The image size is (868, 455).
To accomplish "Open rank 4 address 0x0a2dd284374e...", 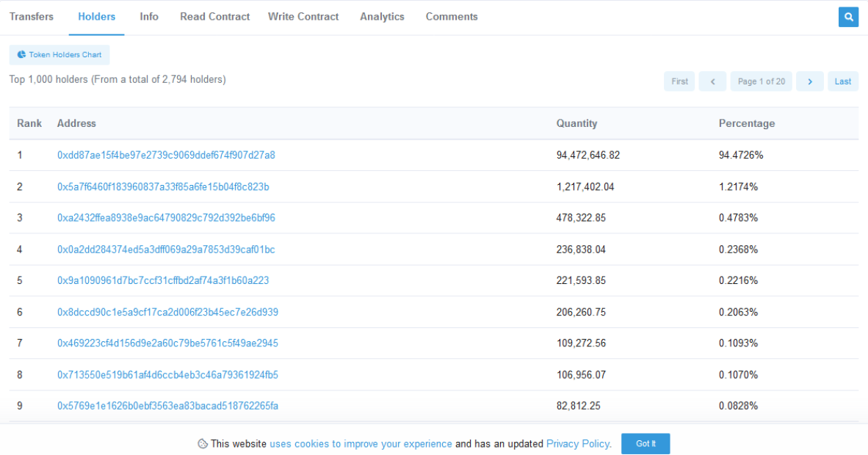I will 166,249.
